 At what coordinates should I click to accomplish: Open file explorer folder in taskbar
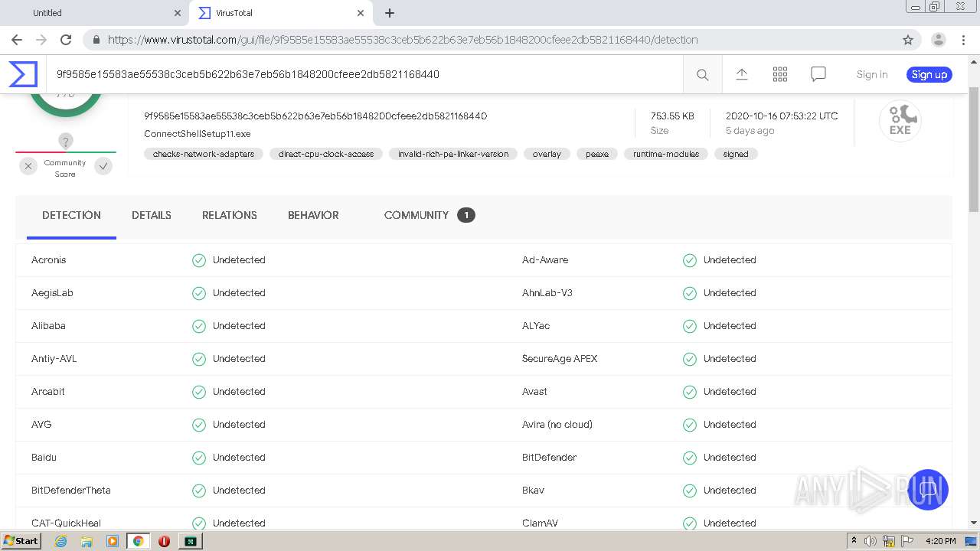click(87, 541)
